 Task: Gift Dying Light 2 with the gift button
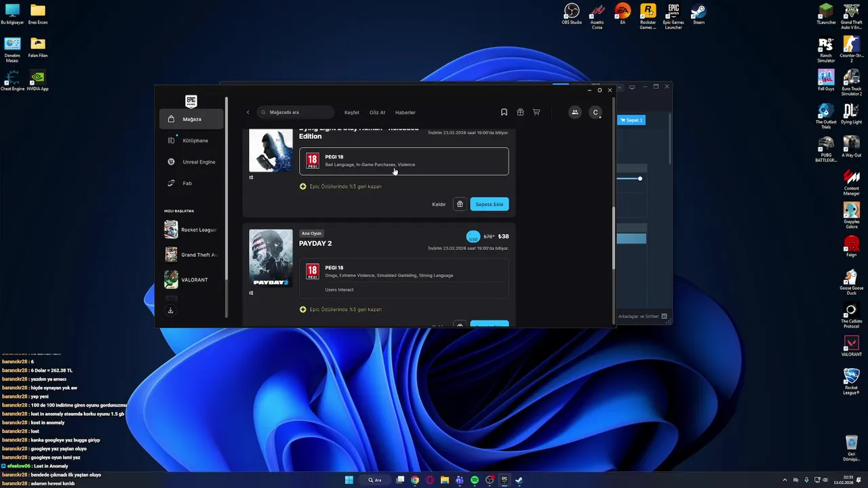tap(460, 204)
